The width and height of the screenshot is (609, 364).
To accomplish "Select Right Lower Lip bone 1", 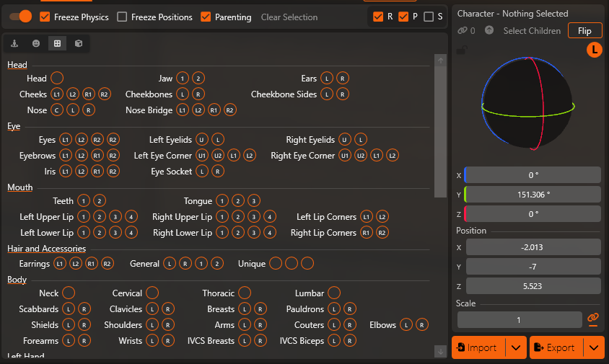I will tap(222, 232).
